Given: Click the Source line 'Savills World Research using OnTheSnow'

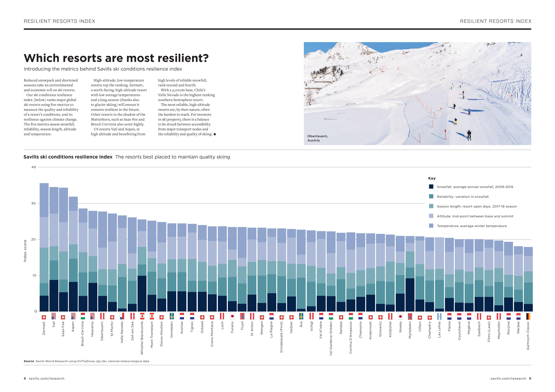Looking at the screenshot, I should pos(87,361).
